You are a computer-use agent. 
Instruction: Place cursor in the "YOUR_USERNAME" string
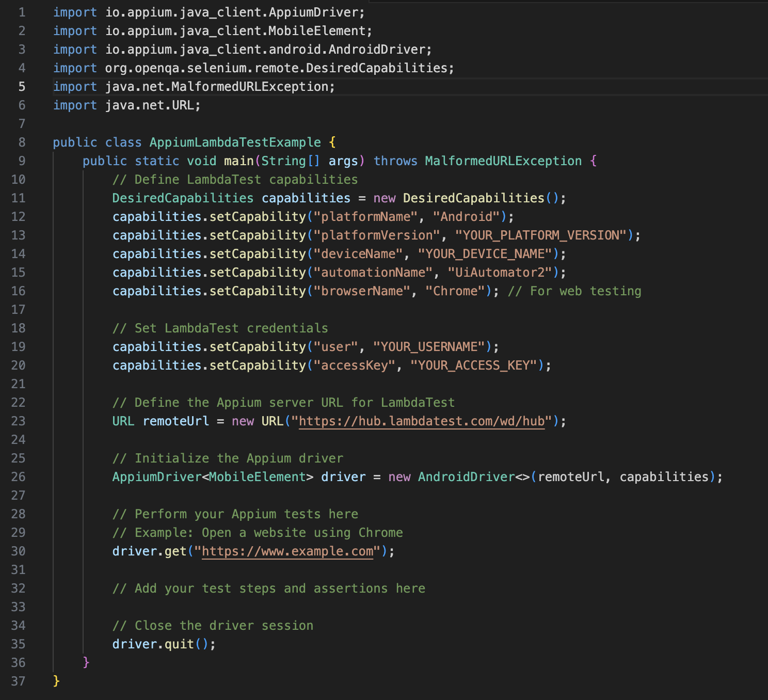pos(428,347)
